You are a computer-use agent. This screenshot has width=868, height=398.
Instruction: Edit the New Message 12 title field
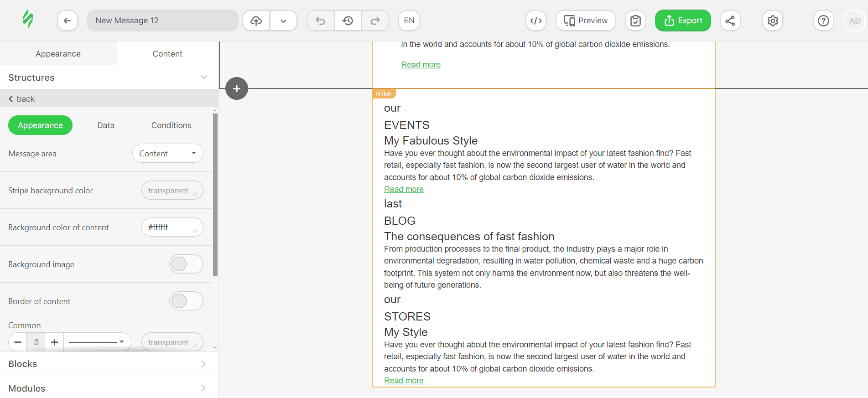162,21
